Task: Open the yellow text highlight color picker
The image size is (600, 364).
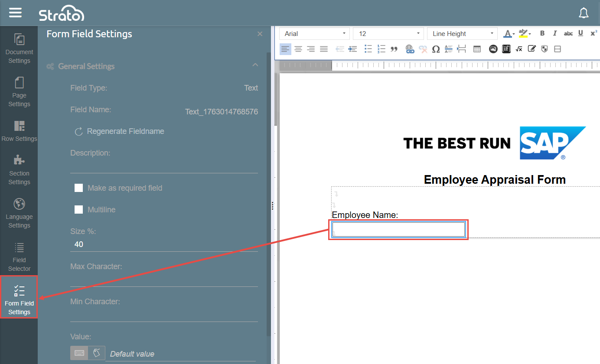Action: click(x=525, y=34)
